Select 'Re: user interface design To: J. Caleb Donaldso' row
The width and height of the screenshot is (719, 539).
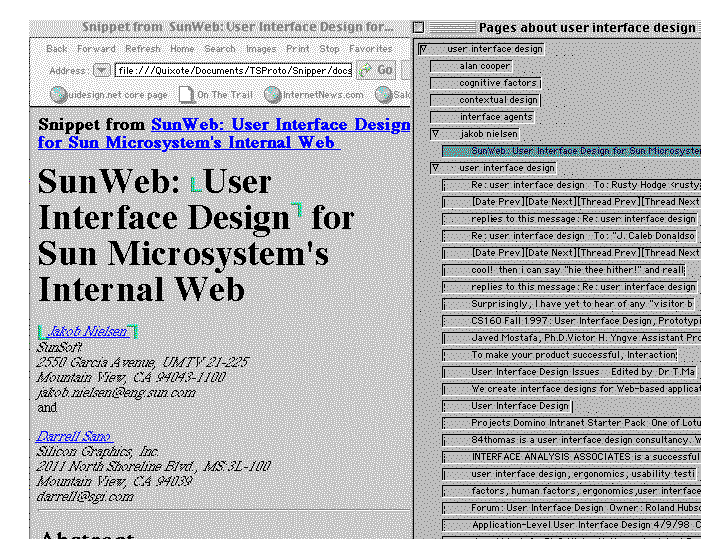pos(570,236)
